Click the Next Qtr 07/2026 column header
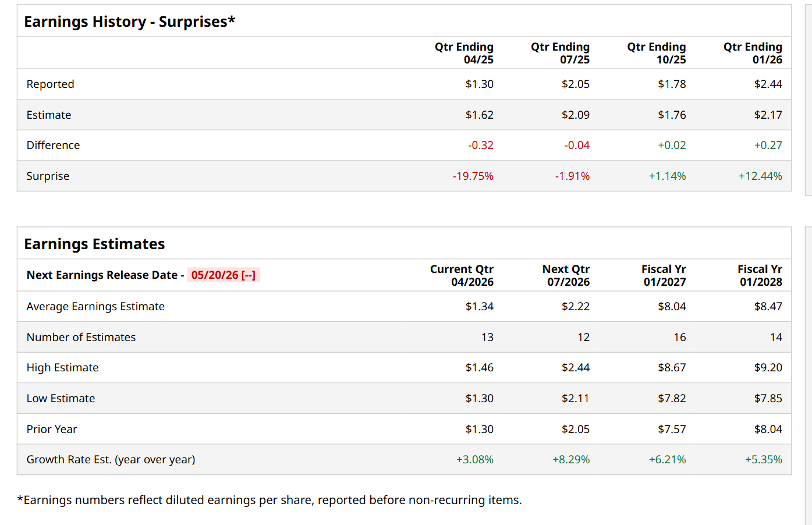The width and height of the screenshot is (812, 525). 566,275
